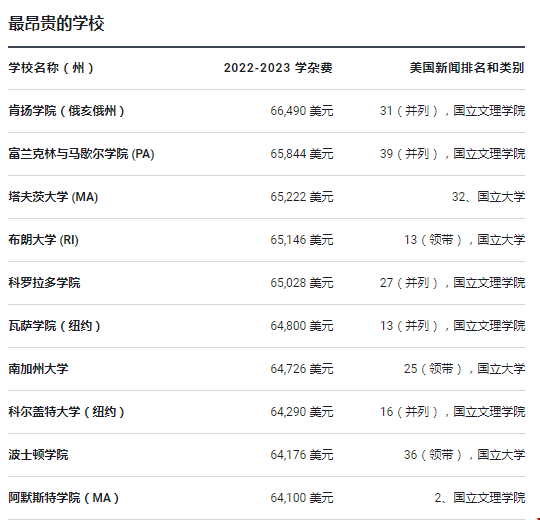The image size is (540, 520).
Task: Click ranking text 13（并列），国立文理学院
Action: pyautogui.click(x=453, y=326)
